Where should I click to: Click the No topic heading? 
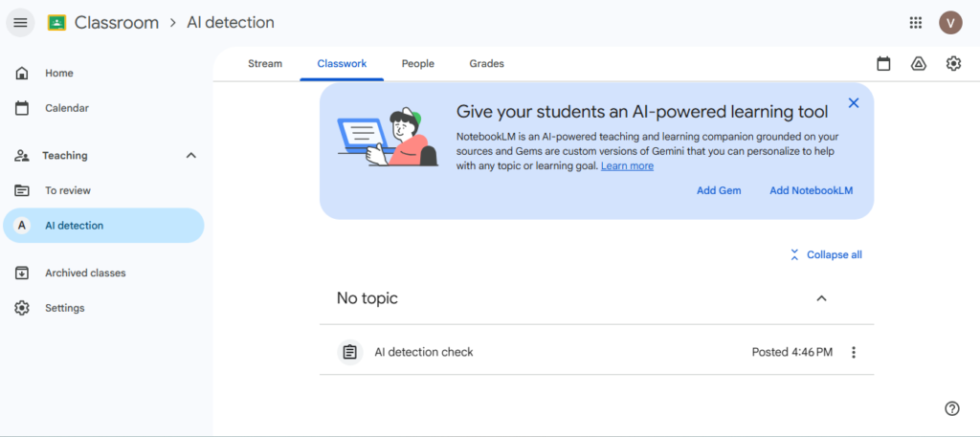coord(367,298)
